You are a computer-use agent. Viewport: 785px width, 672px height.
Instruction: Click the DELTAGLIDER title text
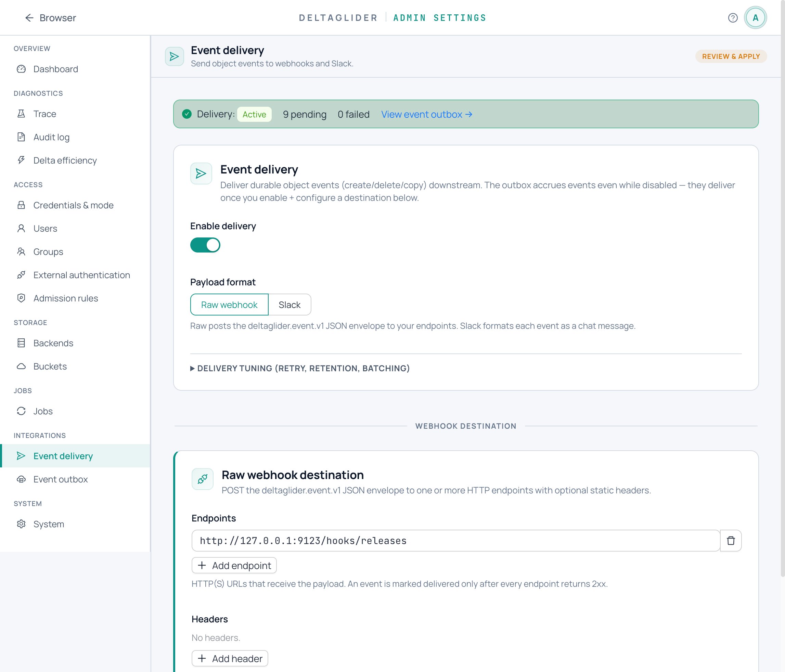click(338, 18)
